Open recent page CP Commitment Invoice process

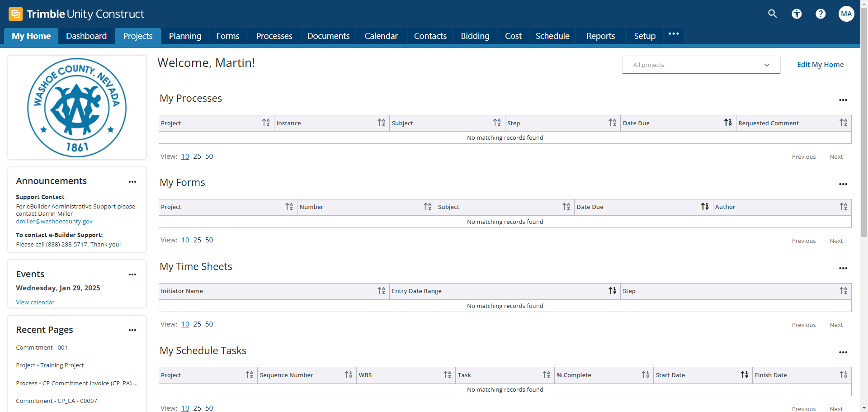point(77,384)
